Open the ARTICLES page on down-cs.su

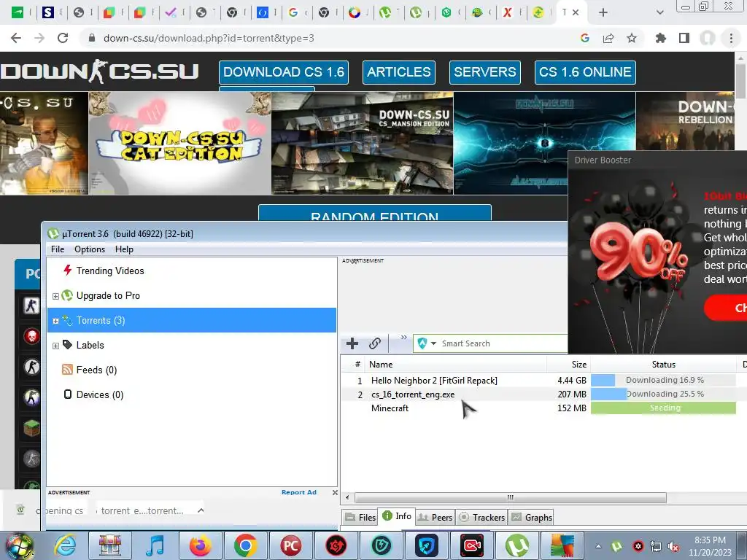[399, 72]
